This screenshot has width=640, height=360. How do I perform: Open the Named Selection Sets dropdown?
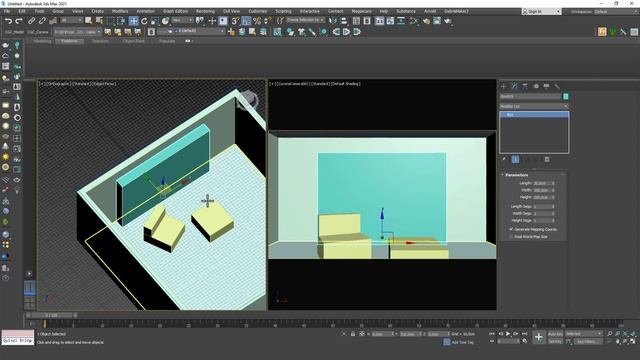point(305,20)
